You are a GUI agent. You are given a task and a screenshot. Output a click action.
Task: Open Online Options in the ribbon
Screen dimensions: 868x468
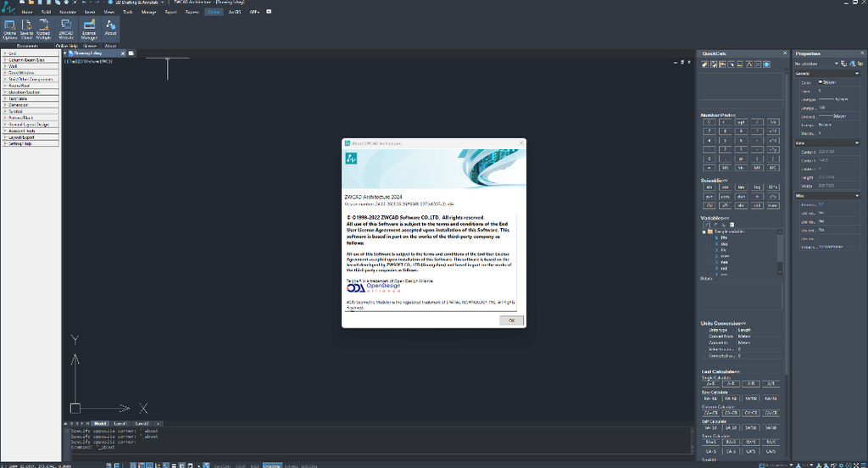[x=10, y=29]
